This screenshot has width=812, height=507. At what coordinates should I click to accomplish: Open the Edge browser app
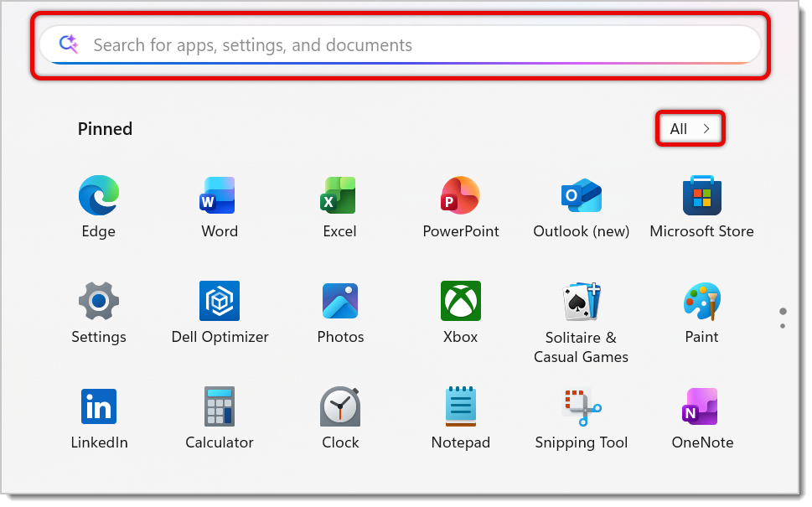point(98,206)
